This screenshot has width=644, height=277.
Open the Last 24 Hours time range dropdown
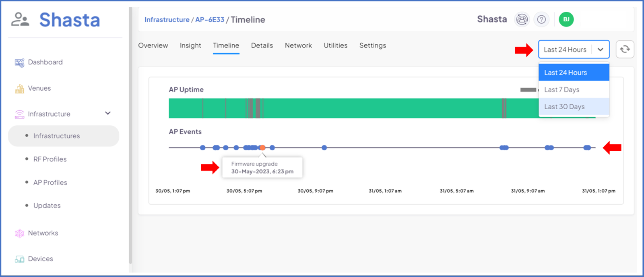574,50
